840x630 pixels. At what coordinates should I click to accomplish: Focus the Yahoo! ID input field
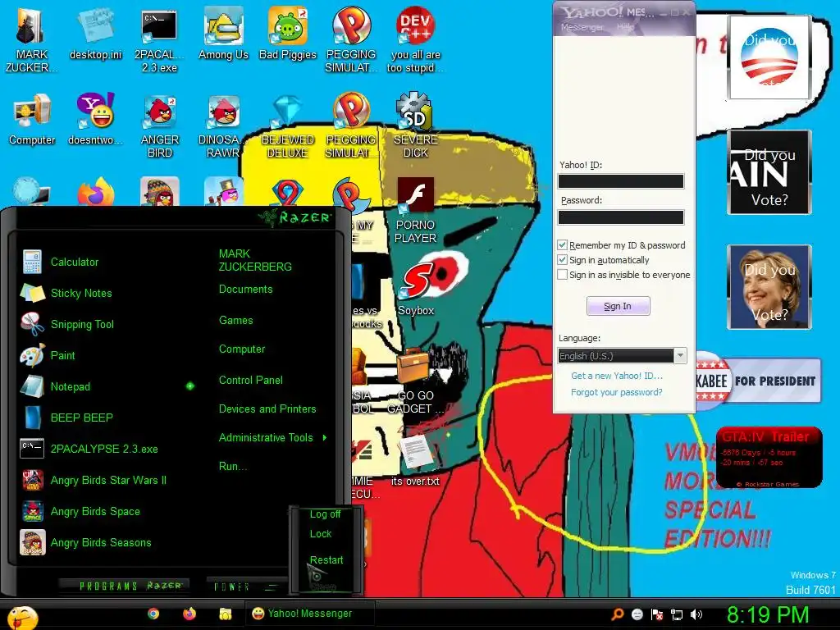point(621,181)
